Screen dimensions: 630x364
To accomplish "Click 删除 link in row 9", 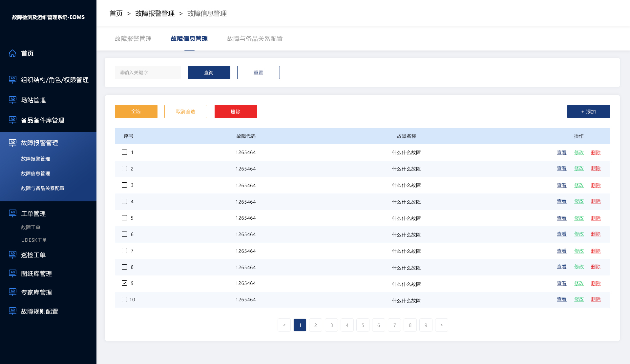I will (x=596, y=283).
